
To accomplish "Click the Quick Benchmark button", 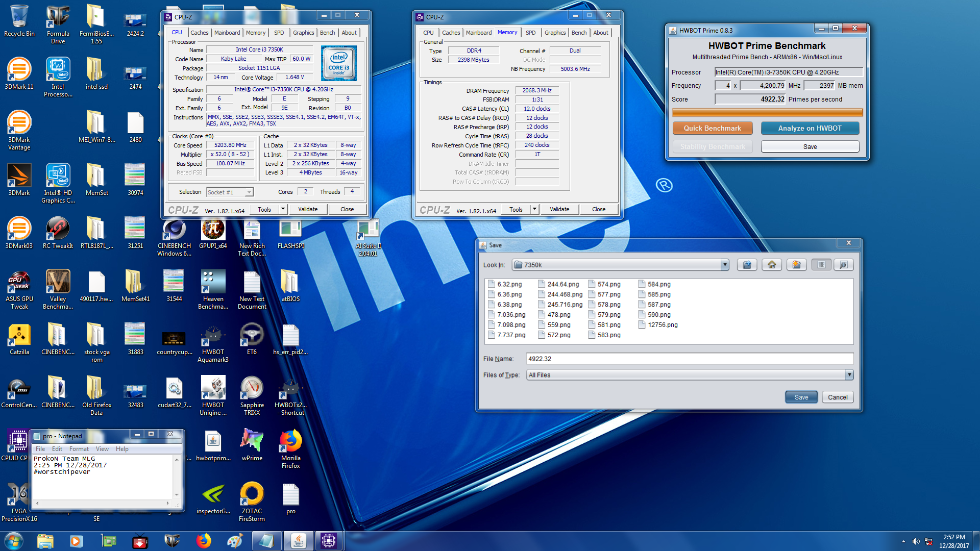I will pyautogui.click(x=713, y=128).
